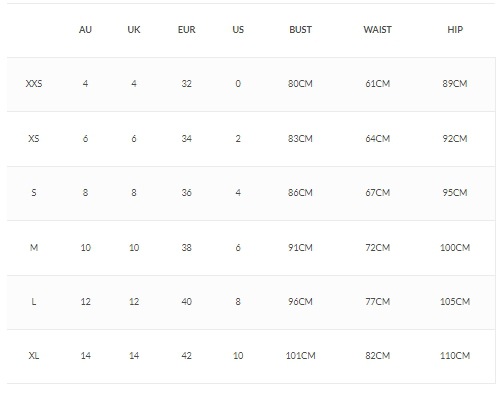Select the 64CM waist measurement cell
The width and height of the screenshot is (499, 393).
[377, 138]
